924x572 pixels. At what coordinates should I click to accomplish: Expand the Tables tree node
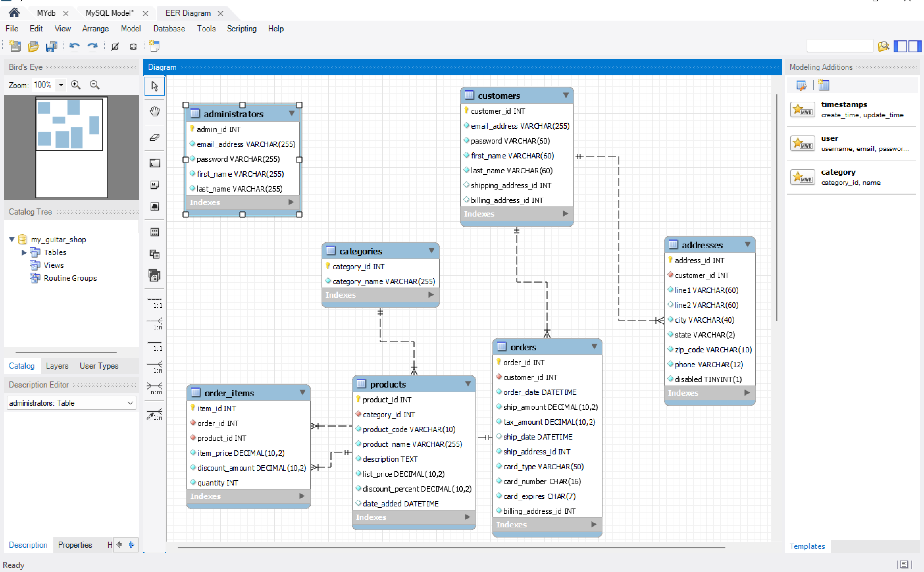point(24,252)
